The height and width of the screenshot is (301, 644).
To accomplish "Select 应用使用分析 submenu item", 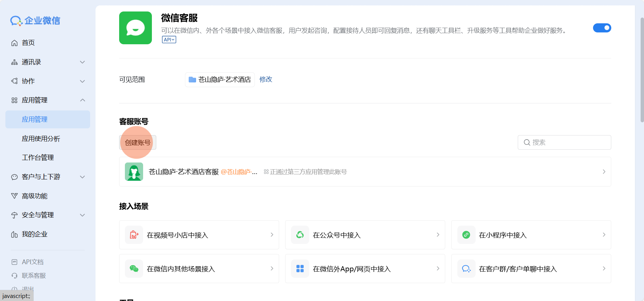I will pyautogui.click(x=41, y=139).
